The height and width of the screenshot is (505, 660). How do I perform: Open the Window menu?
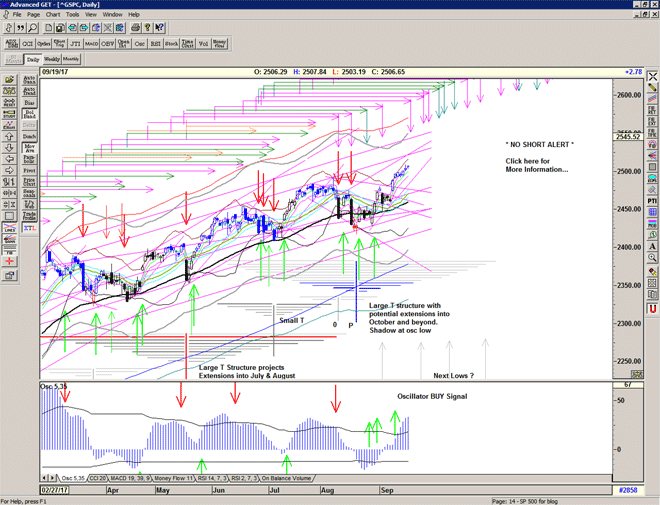[x=112, y=15]
